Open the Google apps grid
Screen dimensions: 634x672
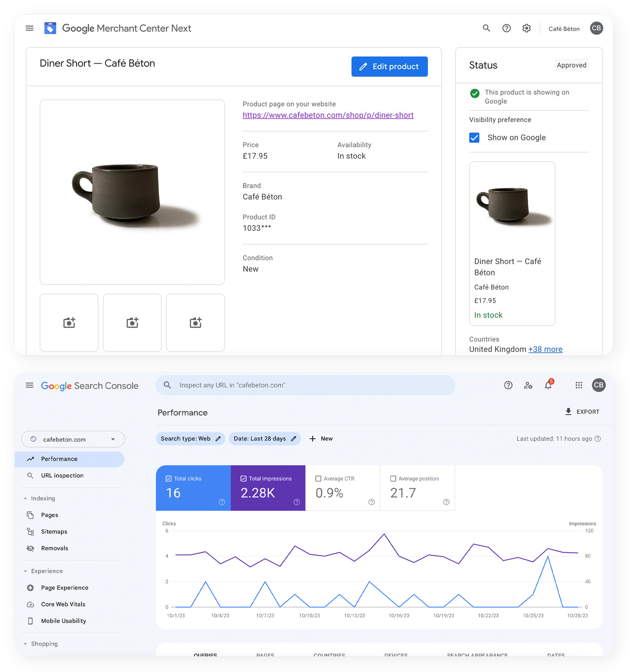(579, 385)
